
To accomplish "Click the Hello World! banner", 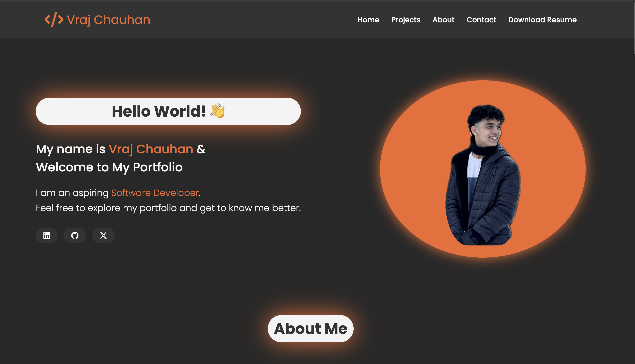I will tap(168, 111).
